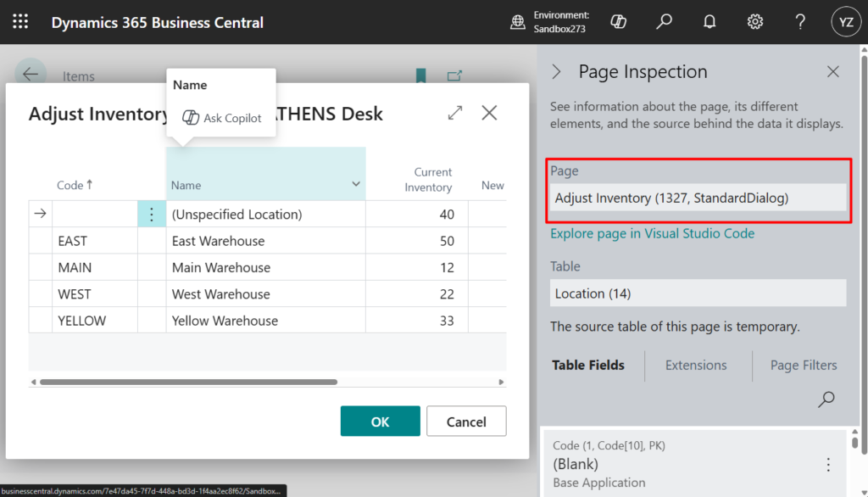
Task: Open more options for Code field
Action: click(828, 464)
